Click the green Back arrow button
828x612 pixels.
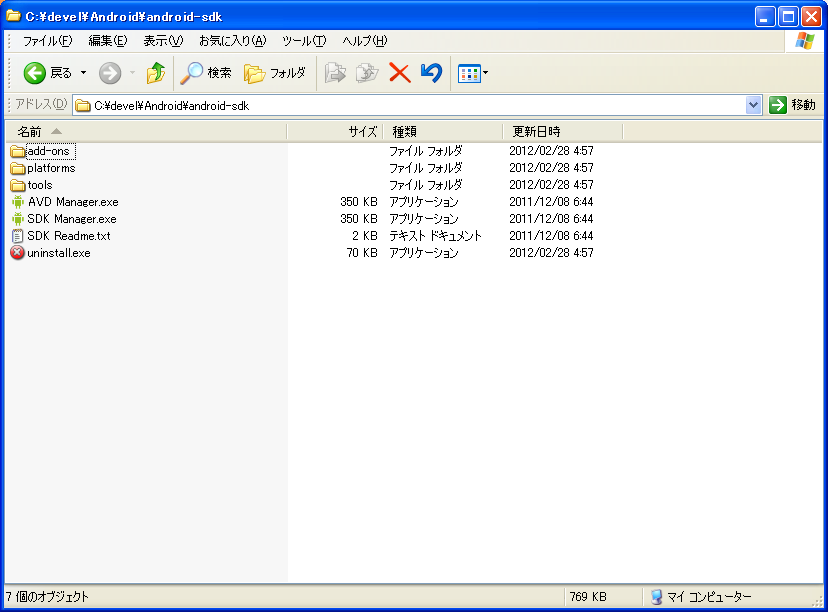pos(35,73)
